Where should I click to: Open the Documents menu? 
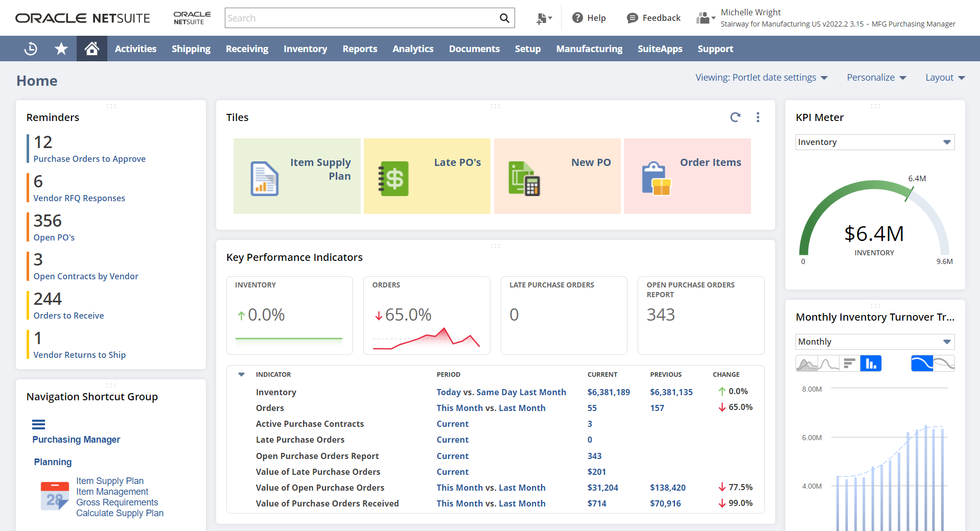[474, 49]
